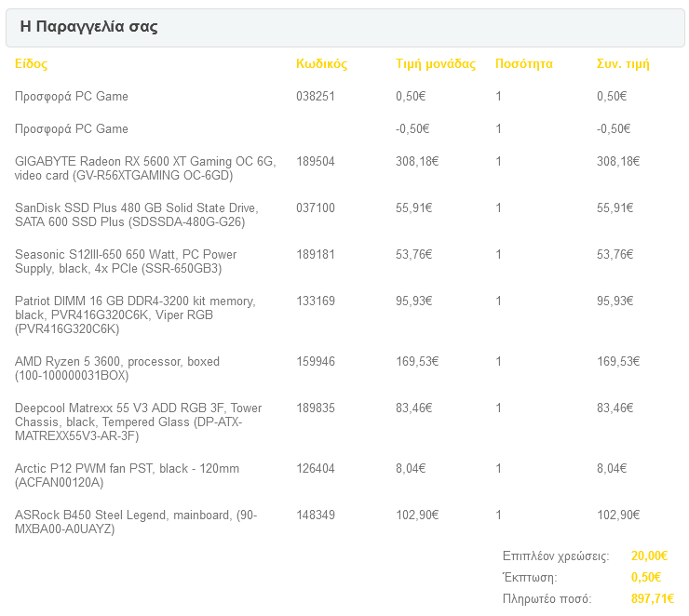
Task: Select product code 038251
Action: click(316, 96)
